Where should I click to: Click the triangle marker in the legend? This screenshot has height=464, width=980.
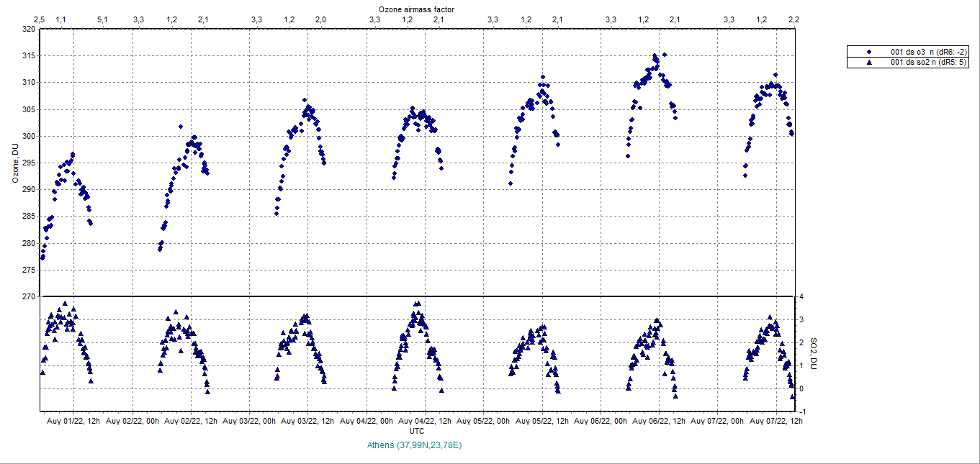[869, 63]
